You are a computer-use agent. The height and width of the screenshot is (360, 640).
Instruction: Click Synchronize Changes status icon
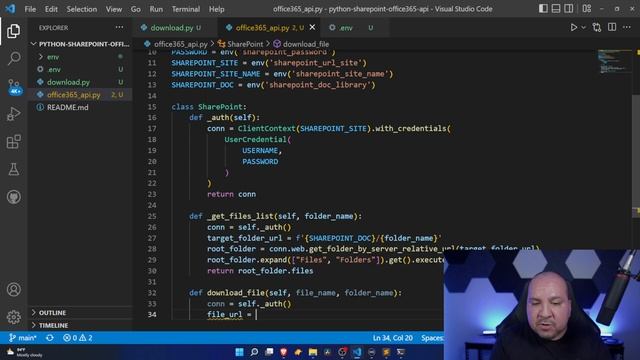(50, 338)
